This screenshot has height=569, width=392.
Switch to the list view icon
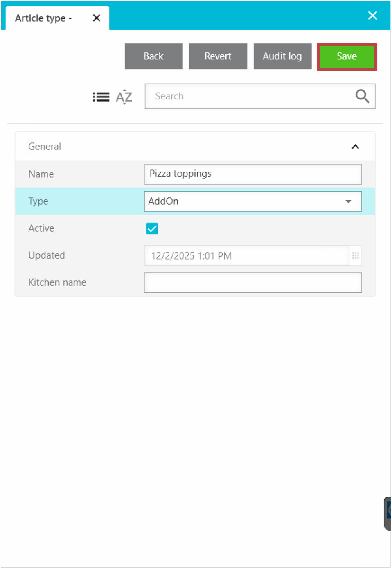point(101,97)
